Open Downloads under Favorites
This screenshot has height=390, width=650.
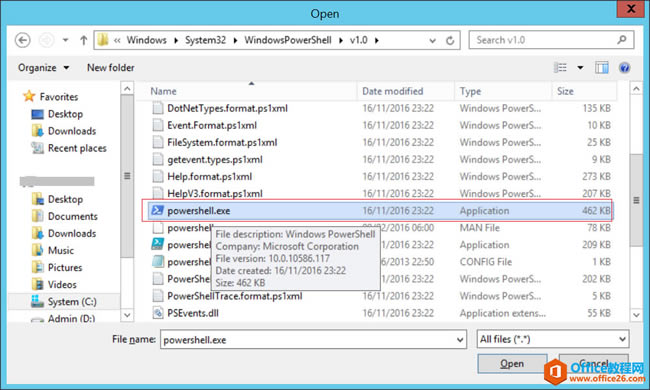click(x=72, y=131)
